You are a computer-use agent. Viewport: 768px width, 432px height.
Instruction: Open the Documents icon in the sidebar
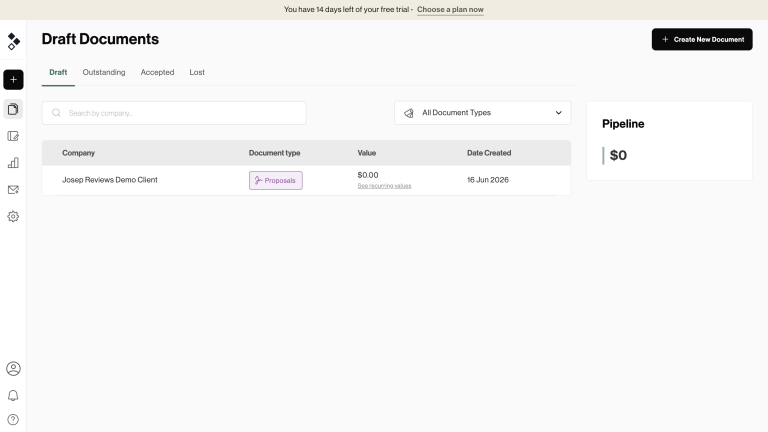[13, 109]
